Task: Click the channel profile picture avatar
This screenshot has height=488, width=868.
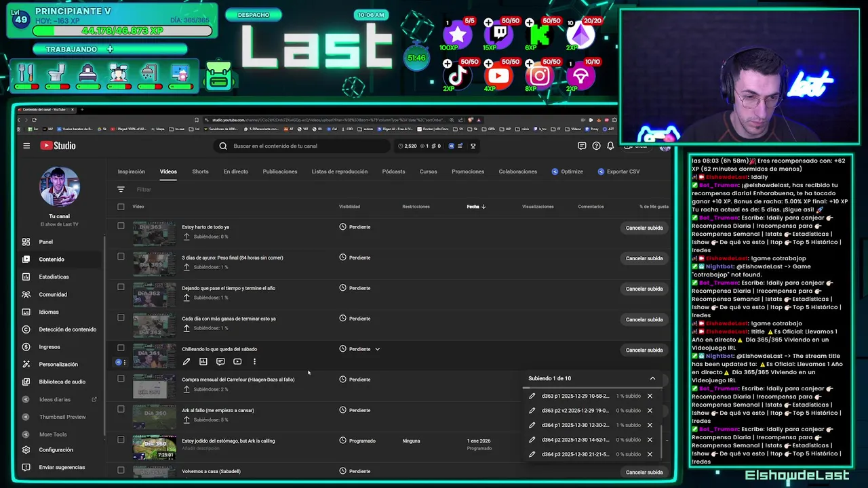Action: [x=60, y=186]
